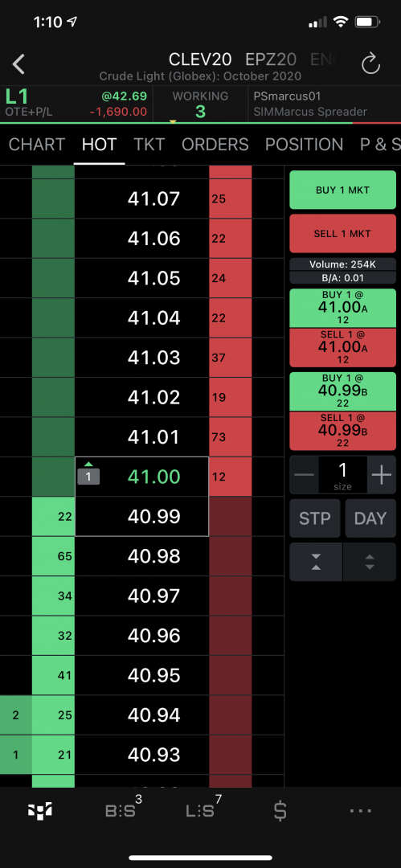This screenshot has width=401, height=868.
Task: Toggle the STP order type button
Action: click(315, 518)
